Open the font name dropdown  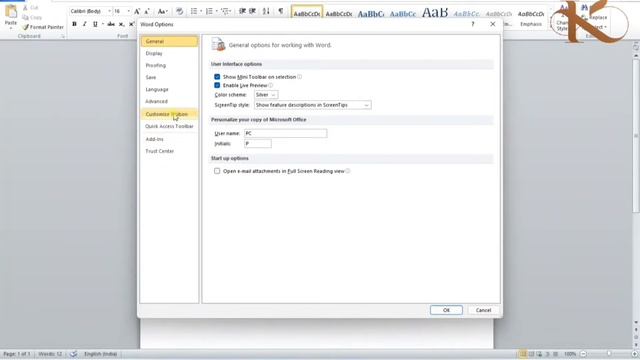click(109, 11)
